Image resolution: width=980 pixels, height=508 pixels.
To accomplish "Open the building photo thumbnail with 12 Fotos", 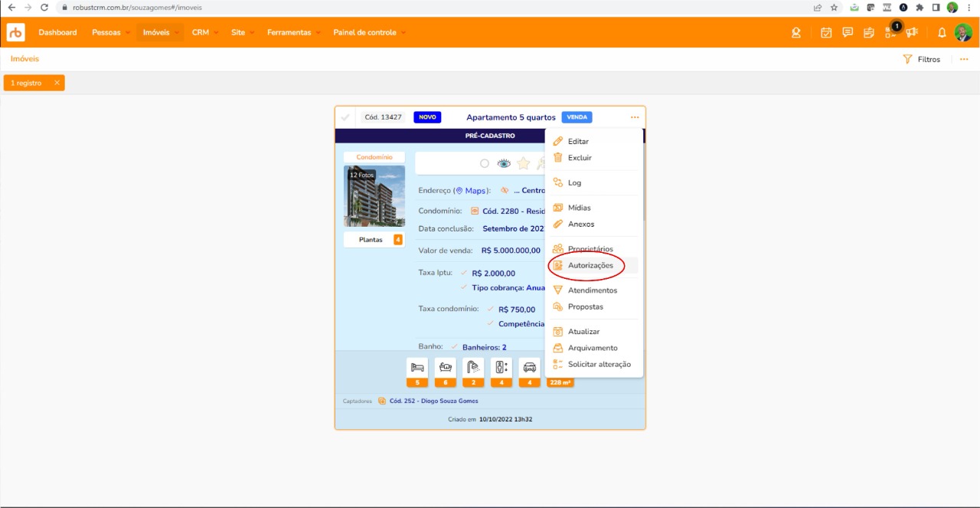I will pos(374,196).
